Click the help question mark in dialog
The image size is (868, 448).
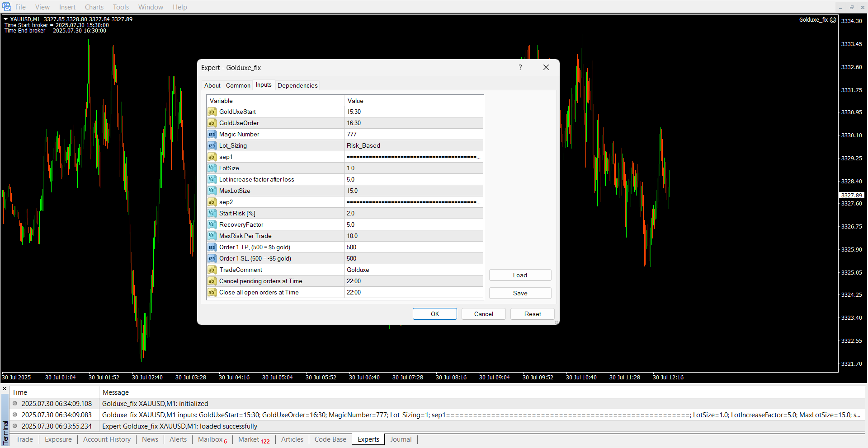(520, 67)
